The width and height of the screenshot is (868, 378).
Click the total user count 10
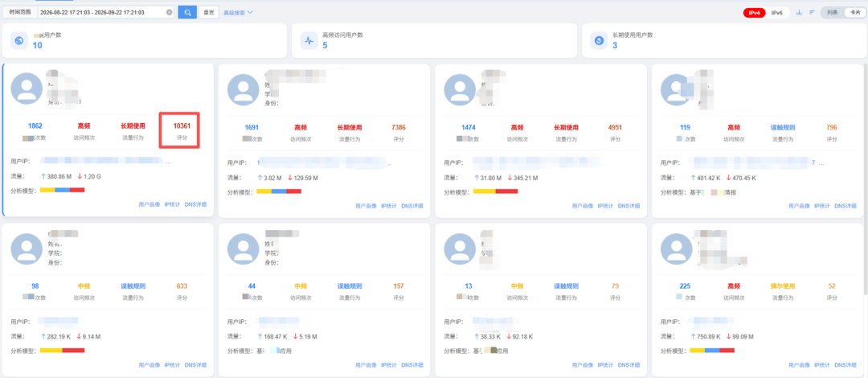38,46
